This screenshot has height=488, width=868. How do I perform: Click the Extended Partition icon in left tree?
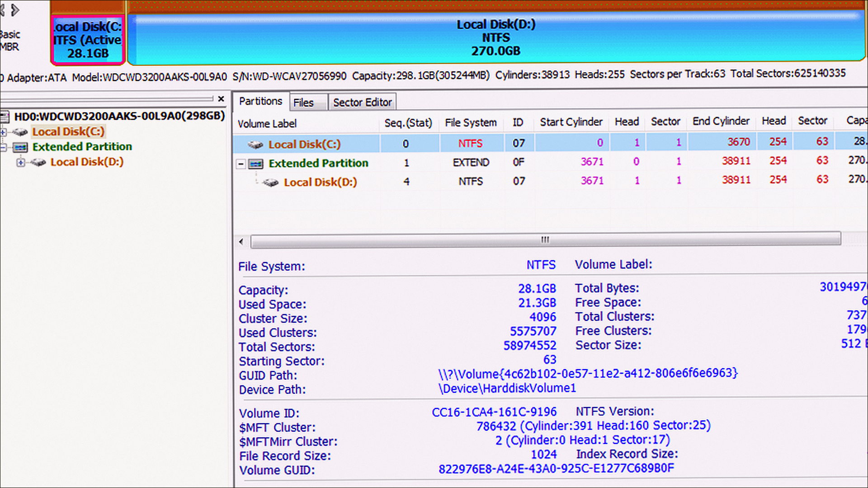point(20,147)
